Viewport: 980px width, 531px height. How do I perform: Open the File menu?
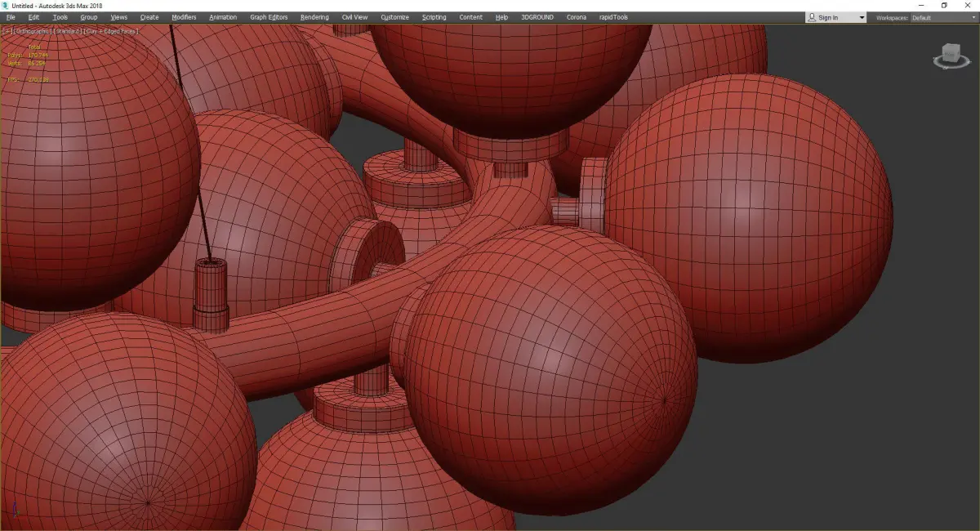pos(11,17)
